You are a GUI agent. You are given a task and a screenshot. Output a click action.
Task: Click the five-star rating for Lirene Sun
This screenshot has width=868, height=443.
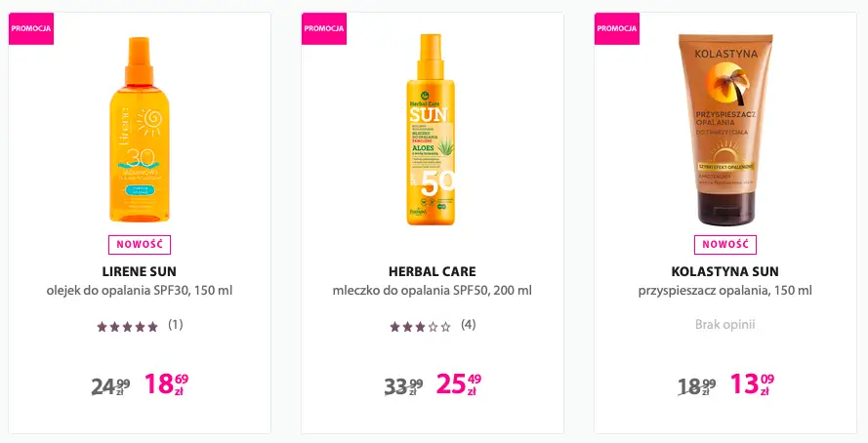tap(127, 326)
